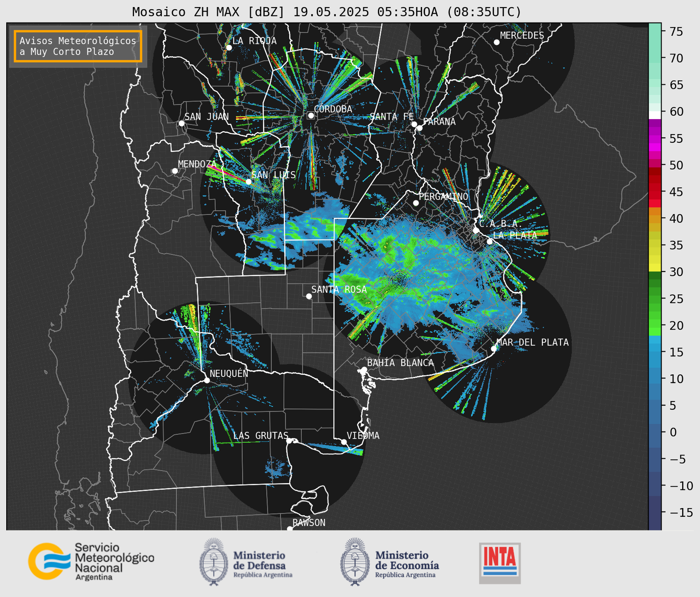700x597 pixels.
Task: Click the San Juan city marker dot
Action: (181, 123)
